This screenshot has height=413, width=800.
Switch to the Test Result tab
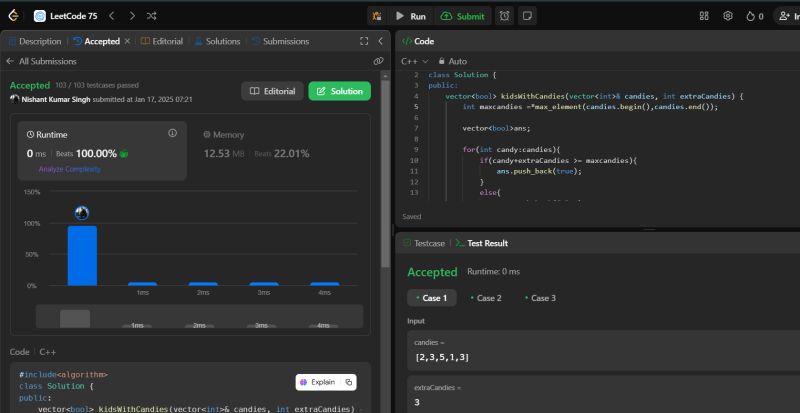(x=482, y=244)
